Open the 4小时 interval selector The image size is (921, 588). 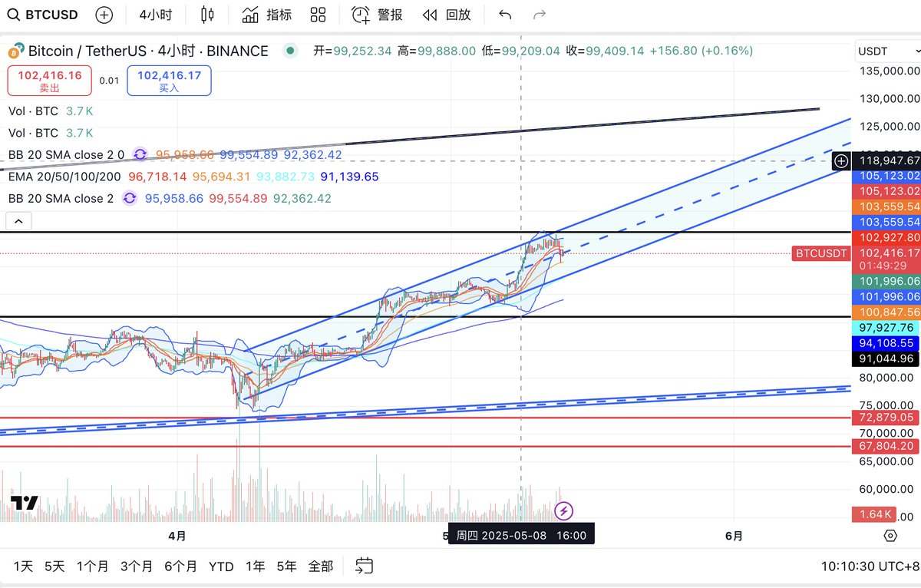(x=156, y=15)
